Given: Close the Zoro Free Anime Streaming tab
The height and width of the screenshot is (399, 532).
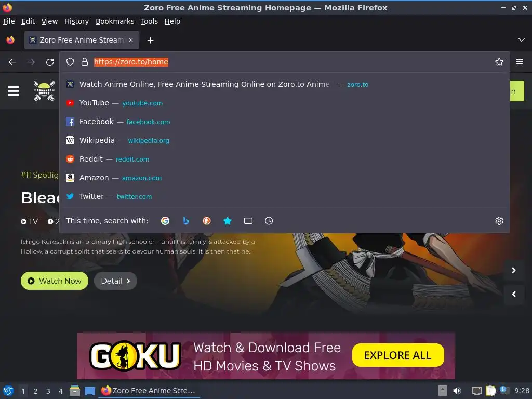Looking at the screenshot, I should pyautogui.click(x=131, y=40).
